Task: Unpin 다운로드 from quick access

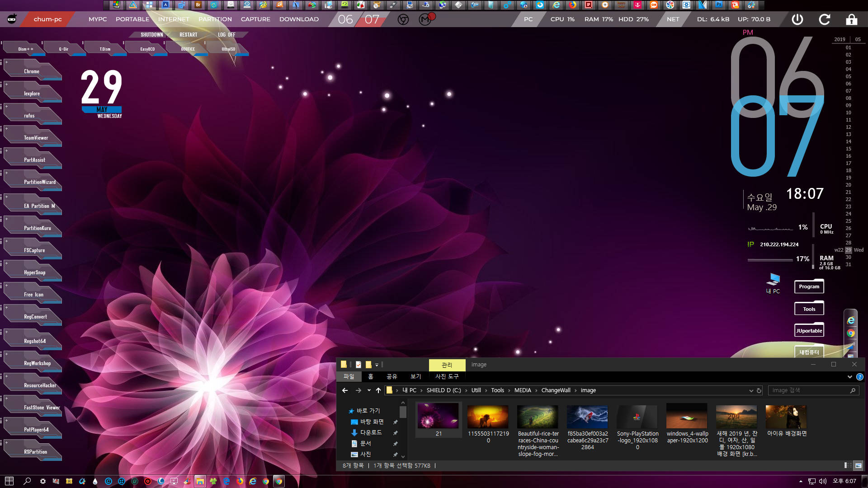Action: coord(396,433)
